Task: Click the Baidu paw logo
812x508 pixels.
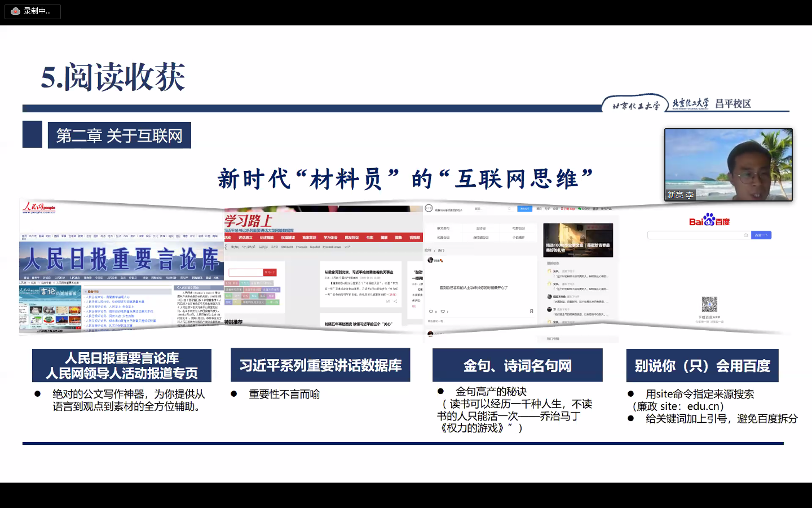Action: [709, 220]
